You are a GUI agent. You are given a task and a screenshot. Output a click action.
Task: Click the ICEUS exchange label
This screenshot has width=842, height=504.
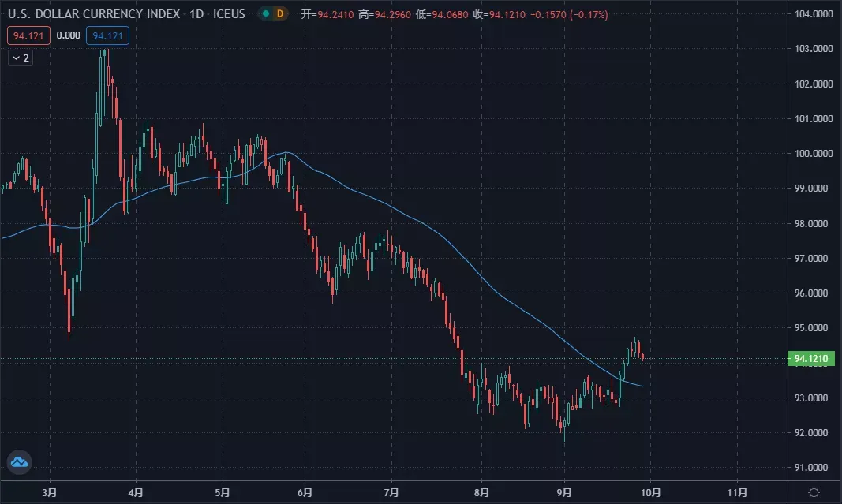[229, 14]
